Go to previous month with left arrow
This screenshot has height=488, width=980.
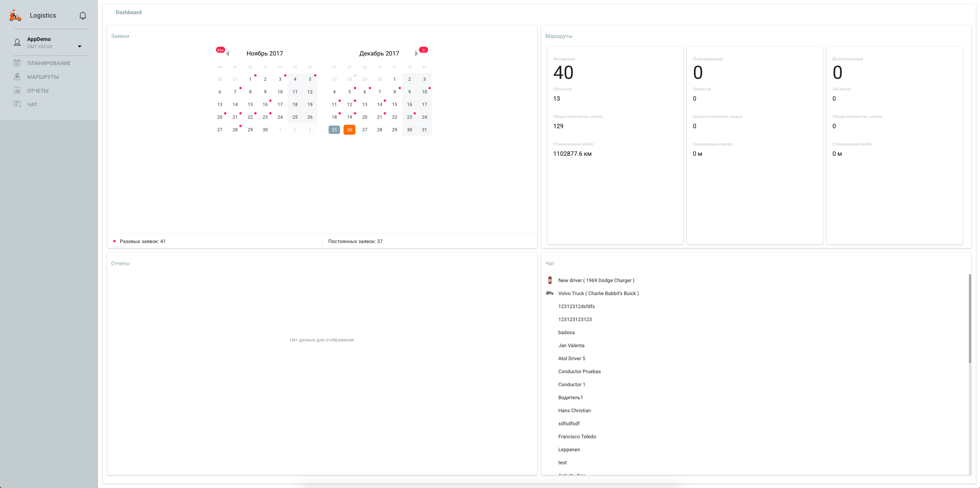[x=228, y=54]
